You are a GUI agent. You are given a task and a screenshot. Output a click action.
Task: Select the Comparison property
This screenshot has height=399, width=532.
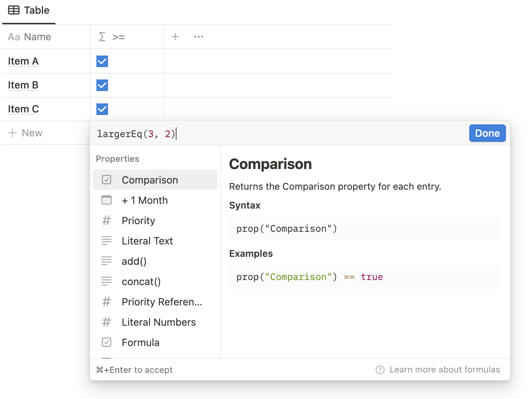(x=150, y=180)
